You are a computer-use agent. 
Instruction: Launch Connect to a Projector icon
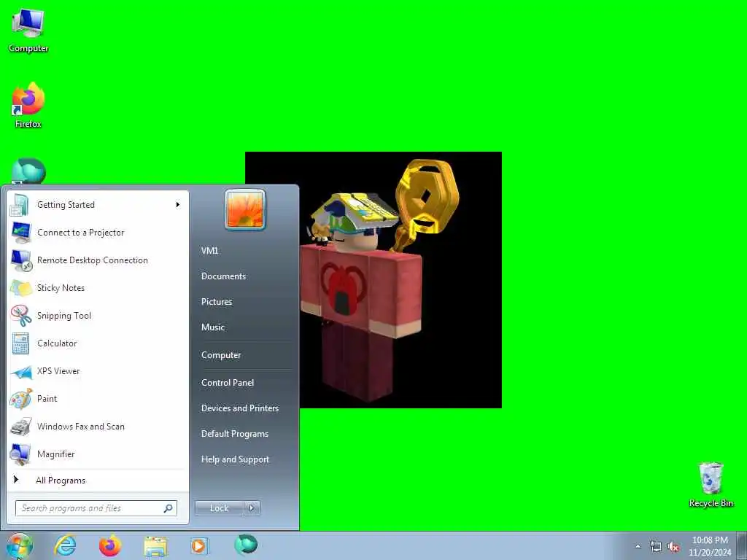[21, 233]
